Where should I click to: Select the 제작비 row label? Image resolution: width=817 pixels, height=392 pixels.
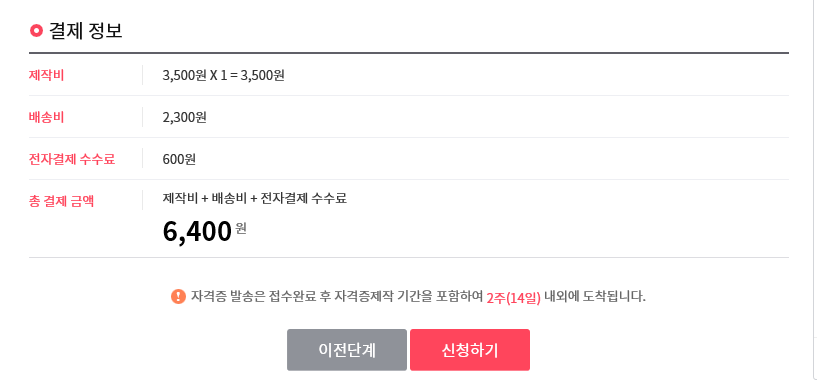(46, 76)
